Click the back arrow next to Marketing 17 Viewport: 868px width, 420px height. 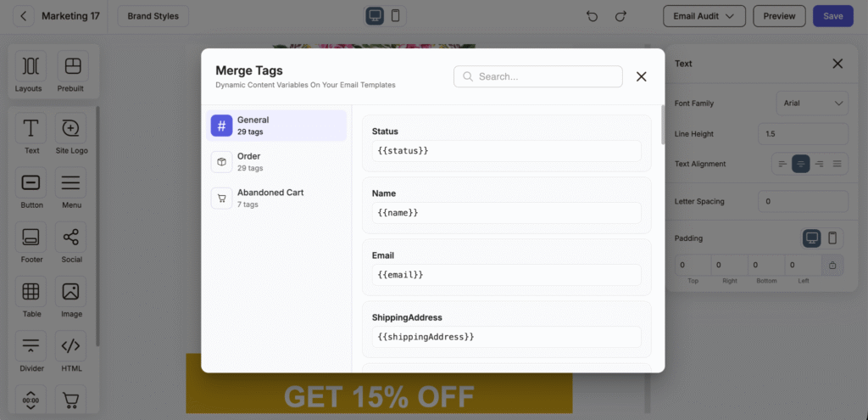pos(24,16)
